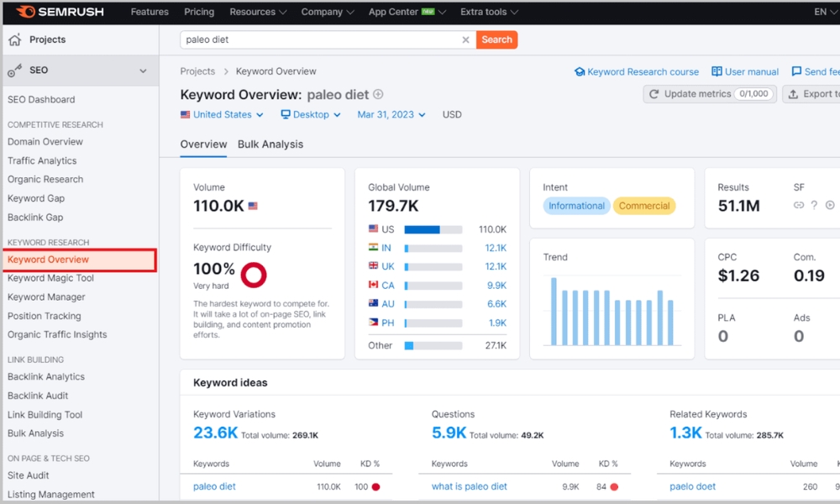840x504 pixels.
Task: Open Position Tracking in sidebar
Action: [44, 316]
